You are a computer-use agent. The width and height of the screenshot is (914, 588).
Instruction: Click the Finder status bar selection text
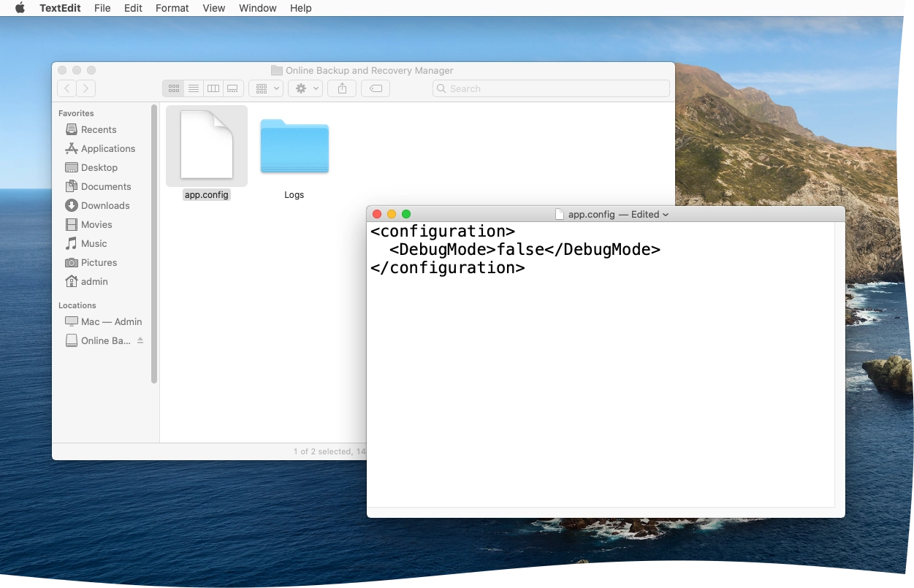pos(330,451)
